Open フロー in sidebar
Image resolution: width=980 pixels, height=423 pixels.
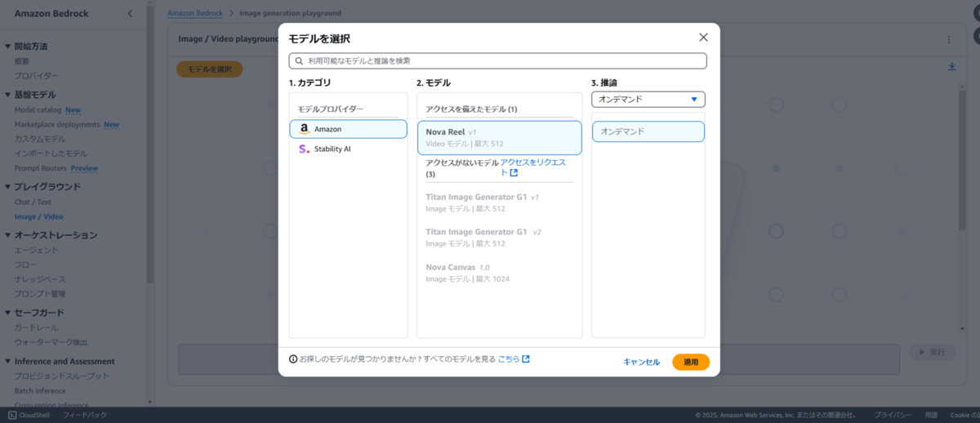pyautogui.click(x=25, y=265)
